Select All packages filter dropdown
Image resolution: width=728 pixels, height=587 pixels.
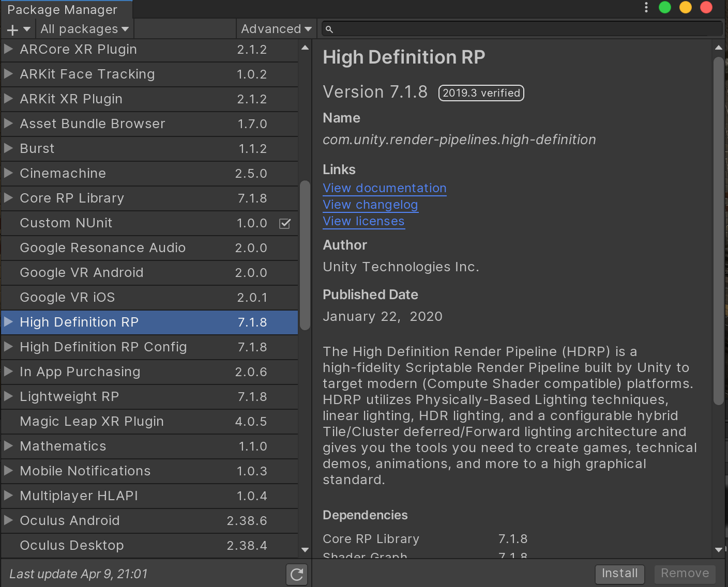(x=84, y=29)
